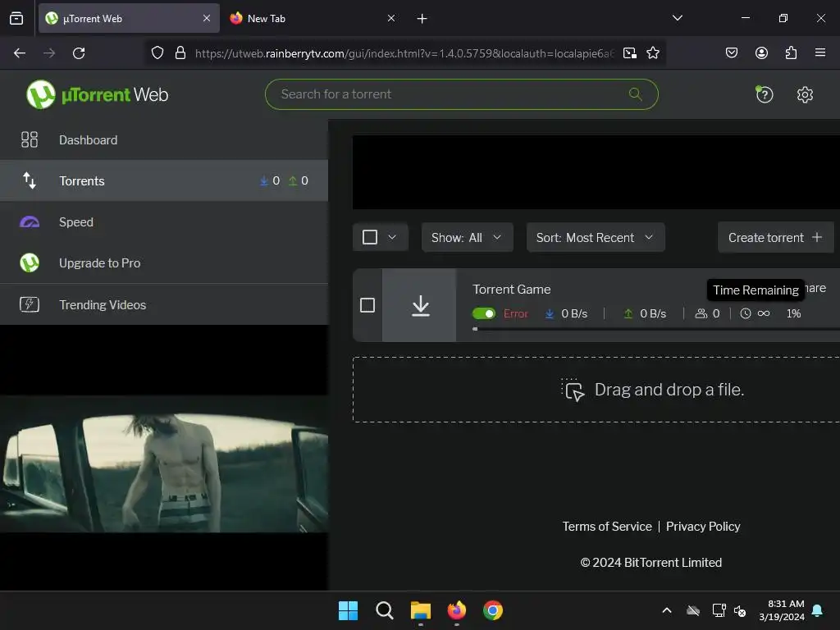The width and height of the screenshot is (840, 630).
Task: Bookmark page with the star icon
Action: [x=652, y=53]
